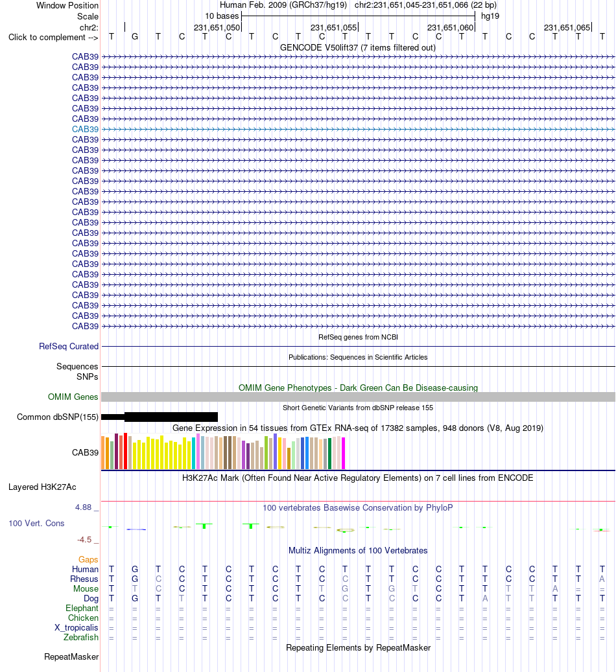Click the faded 'A' base in the Rhesus row
616x672 pixels.
(602, 579)
